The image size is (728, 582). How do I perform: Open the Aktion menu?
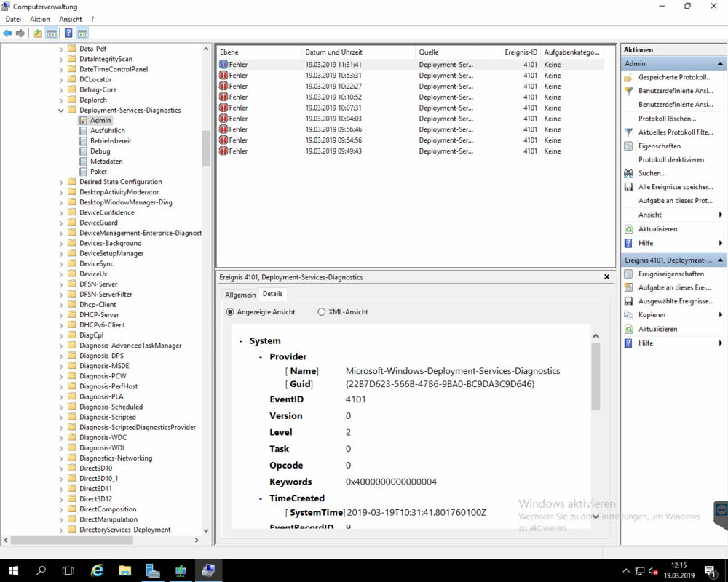[40, 19]
